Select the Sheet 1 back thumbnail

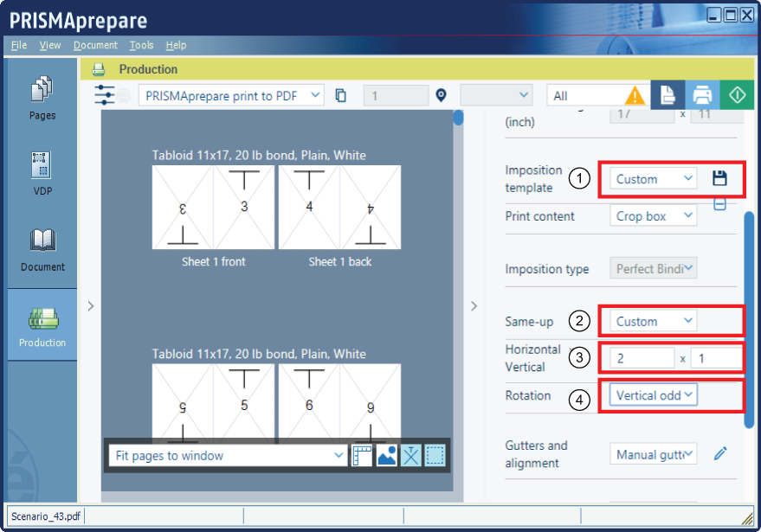(339, 207)
